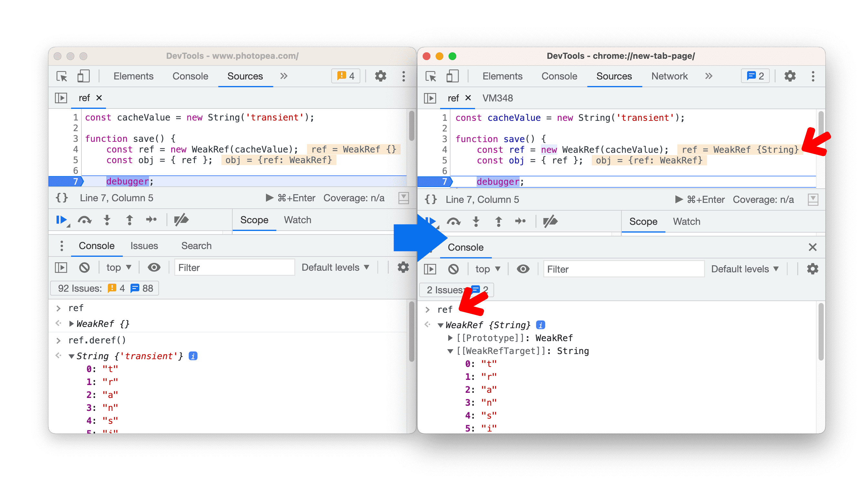868x491 pixels.
Task: Switch to the Watch tab in right panel
Action: coord(686,221)
